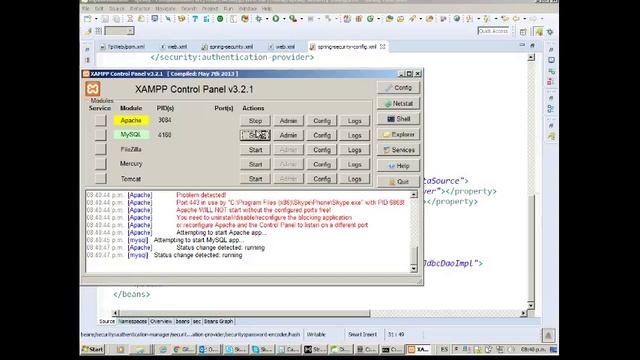The height and width of the screenshot is (360, 640).
Task: Open Admin for the MySQL module
Action: point(288,135)
